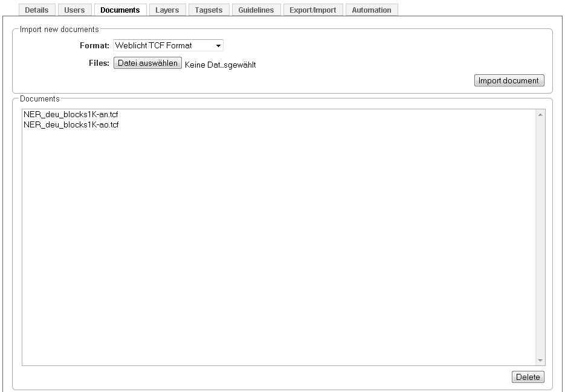Expand the Weblicht TCF Format dropdown

point(168,45)
